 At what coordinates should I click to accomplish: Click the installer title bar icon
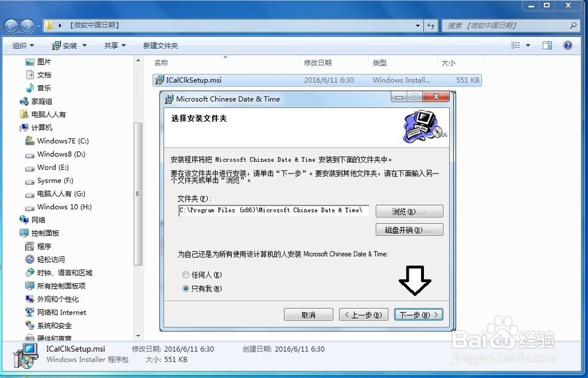pyautogui.click(x=169, y=99)
